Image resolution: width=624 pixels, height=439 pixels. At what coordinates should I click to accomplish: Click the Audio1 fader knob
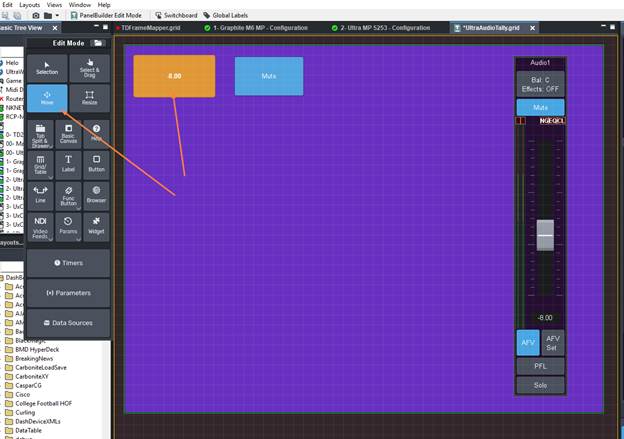pyautogui.click(x=545, y=235)
